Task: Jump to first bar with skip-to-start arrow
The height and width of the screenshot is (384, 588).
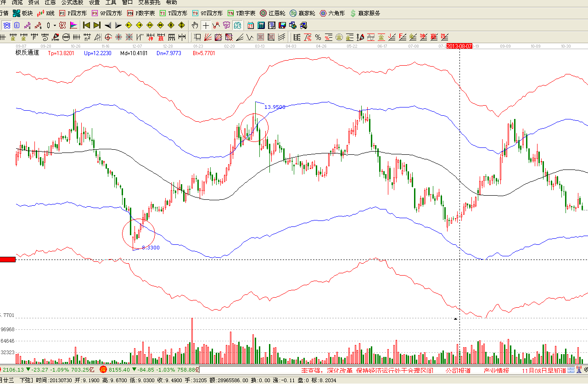Action: coord(86,25)
